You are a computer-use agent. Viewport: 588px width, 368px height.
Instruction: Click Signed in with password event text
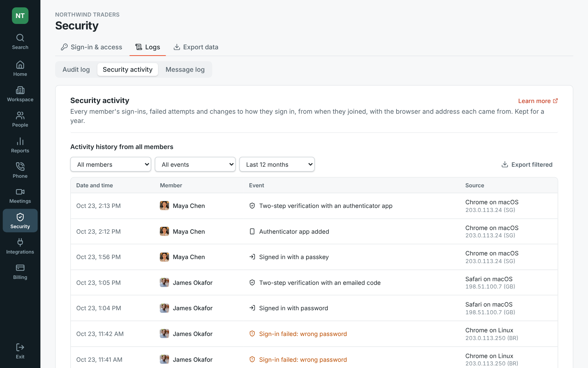(294, 308)
